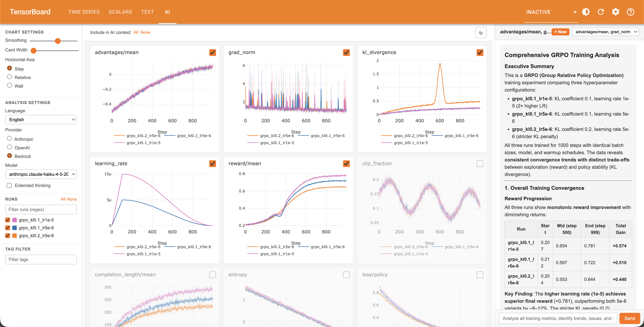Open the Language dropdown set to English
Viewport: 644px width, 327px height.
[x=41, y=120]
